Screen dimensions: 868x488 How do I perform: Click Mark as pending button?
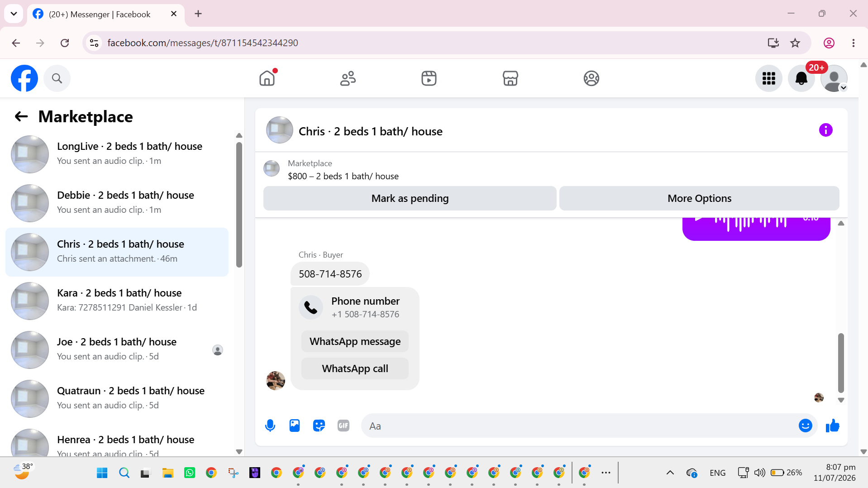(x=410, y=198)
